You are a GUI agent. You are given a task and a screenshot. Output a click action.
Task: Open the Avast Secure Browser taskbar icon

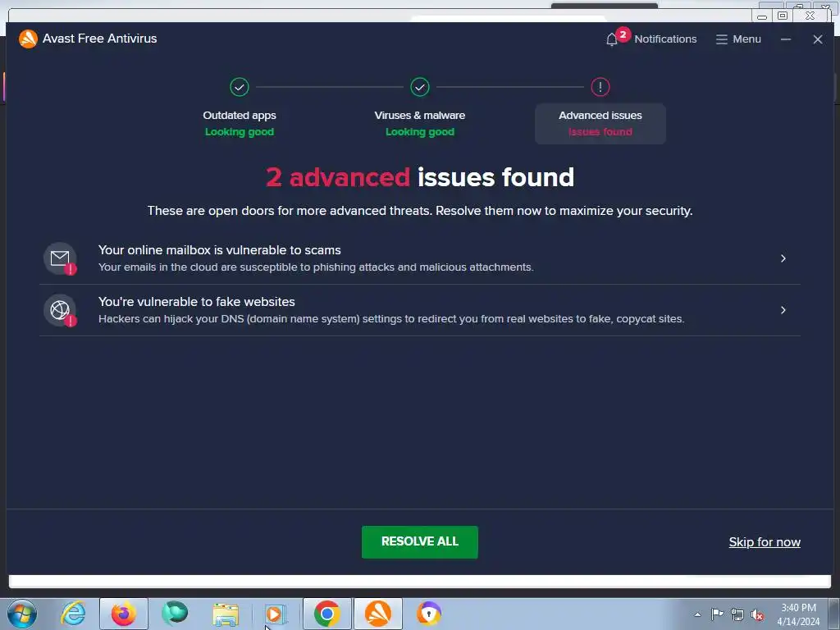coord(428,614)
